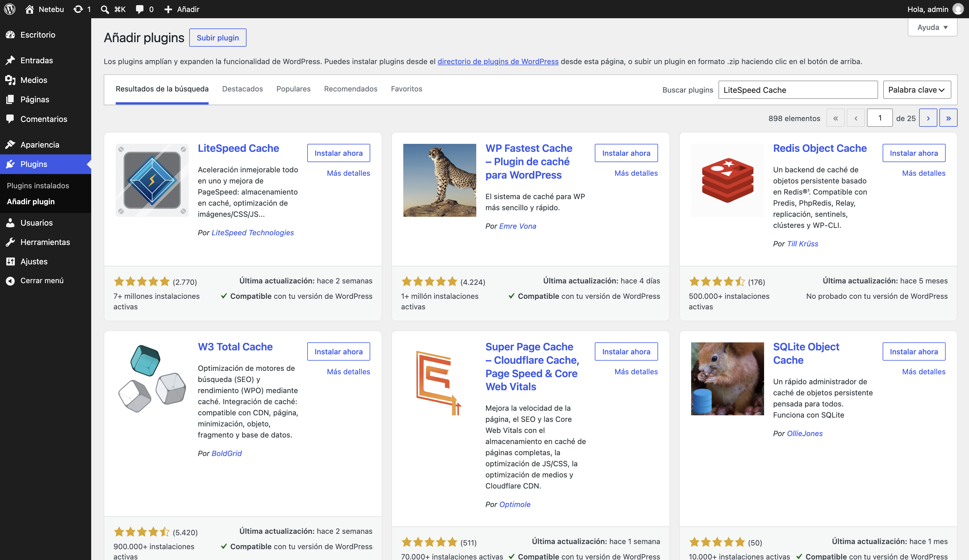Open author link OllieJones

(x=805, y=433)
